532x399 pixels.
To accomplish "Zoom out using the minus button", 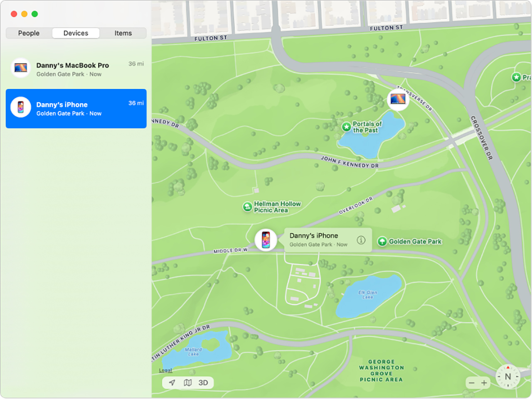I will pos(472,382).
